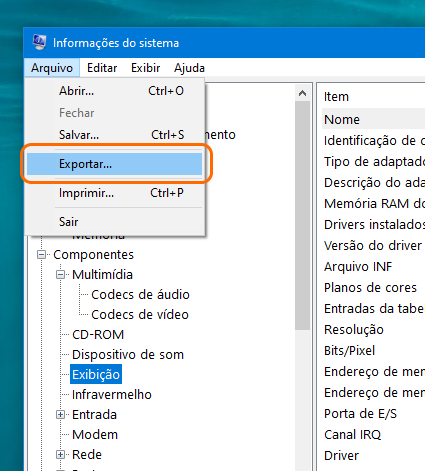Select Dispositivo de som item

click(x=128, y=355)
